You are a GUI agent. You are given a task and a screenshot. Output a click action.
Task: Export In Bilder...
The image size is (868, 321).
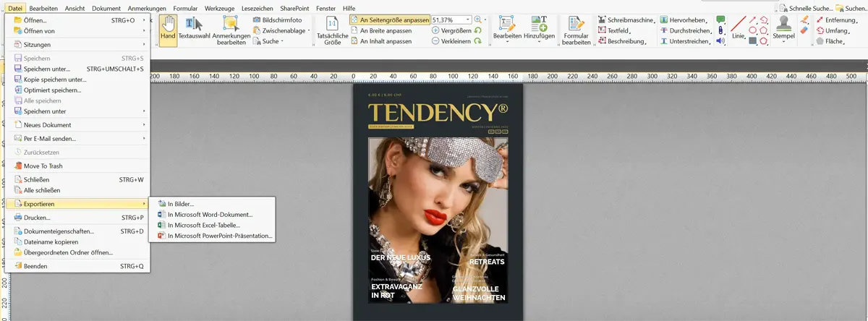[x=212, y=204]
